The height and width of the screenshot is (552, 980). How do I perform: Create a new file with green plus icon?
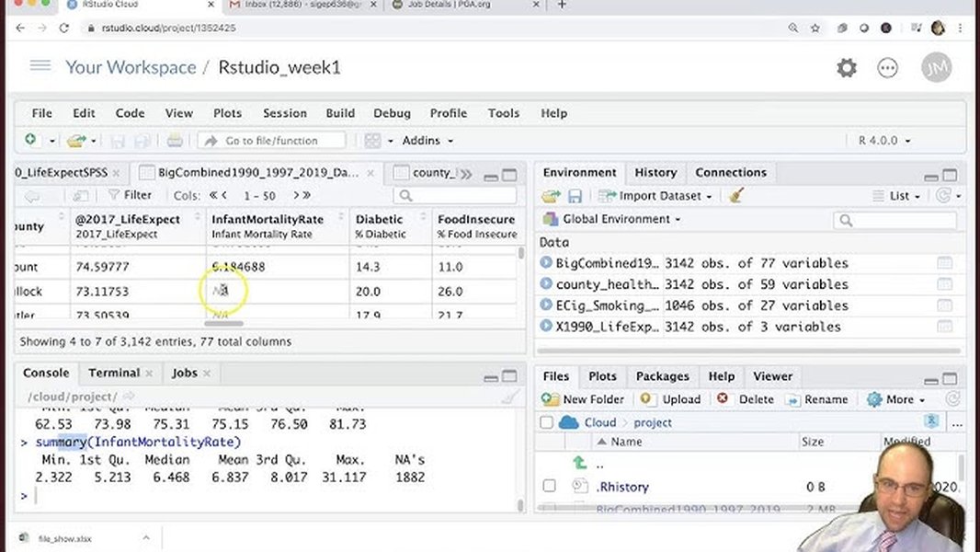click(30, 140)
